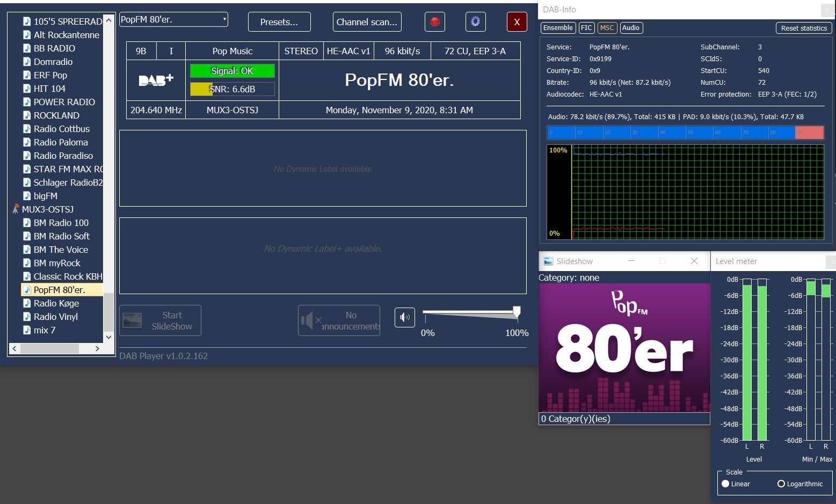836x504 pixels.
Task: Open settings with the gear icon
Action: (x=475, y=22)
